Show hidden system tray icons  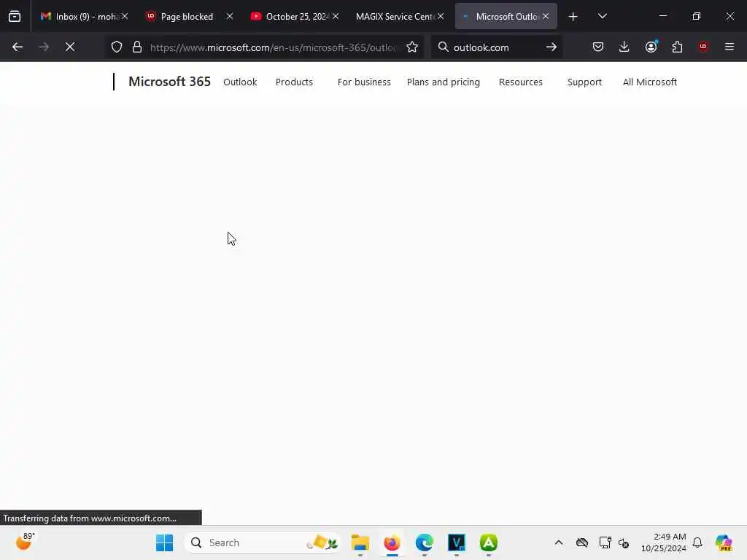click(x=559, y=542)
